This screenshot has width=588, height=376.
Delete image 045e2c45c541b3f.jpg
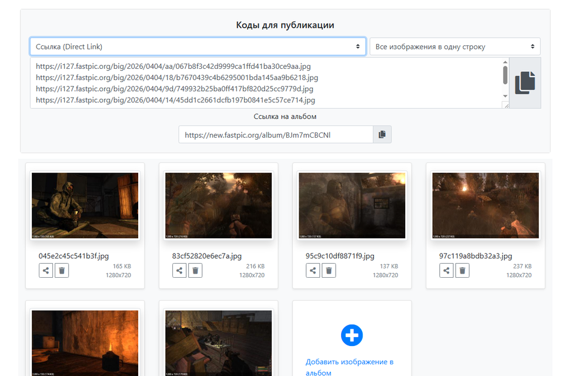pyautogui.click(x=62, y=270)
